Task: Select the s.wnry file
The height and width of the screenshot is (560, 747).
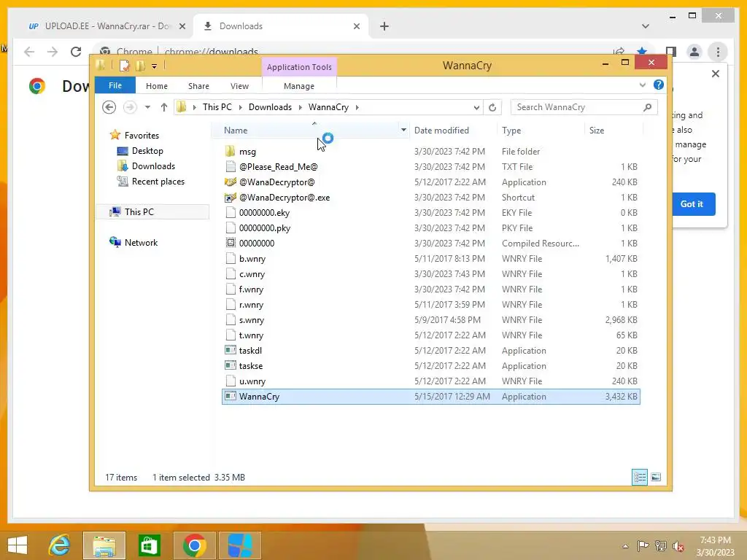Action: (430, 320)
